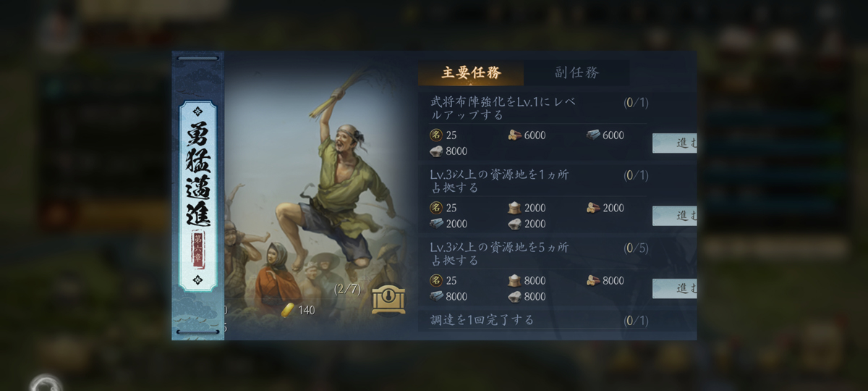The height and width of the screenshot is (391, 868).
Task: Switch to the 主要任務 tab
Action: click(x=471, y=72)
